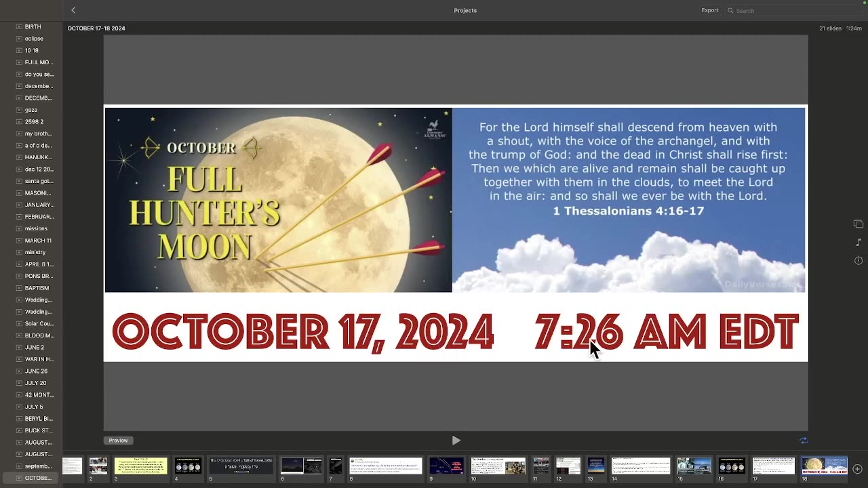Go back using the back chevron
The height and width of the screenshot is (488, 868).
(73, 10)
